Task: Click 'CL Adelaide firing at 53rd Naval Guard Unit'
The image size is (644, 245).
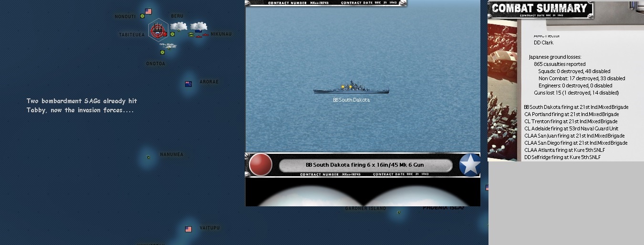Action: 571,128
